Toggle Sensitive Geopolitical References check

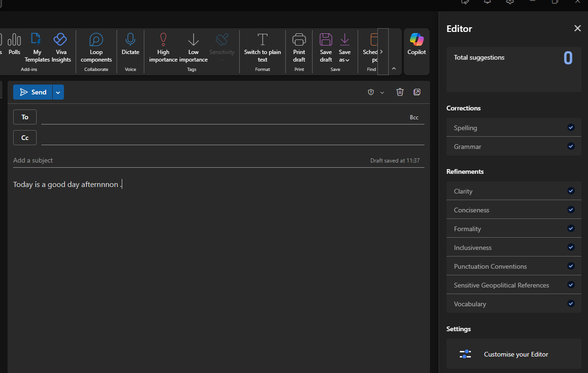point(571,285)
